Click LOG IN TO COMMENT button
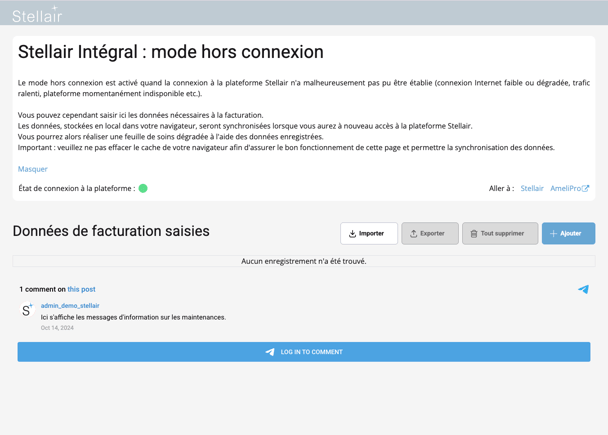 pos(304,352)
